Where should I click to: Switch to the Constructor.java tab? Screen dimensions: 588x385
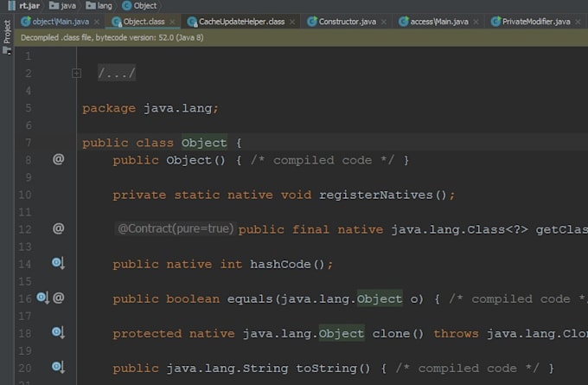[348, 21]
